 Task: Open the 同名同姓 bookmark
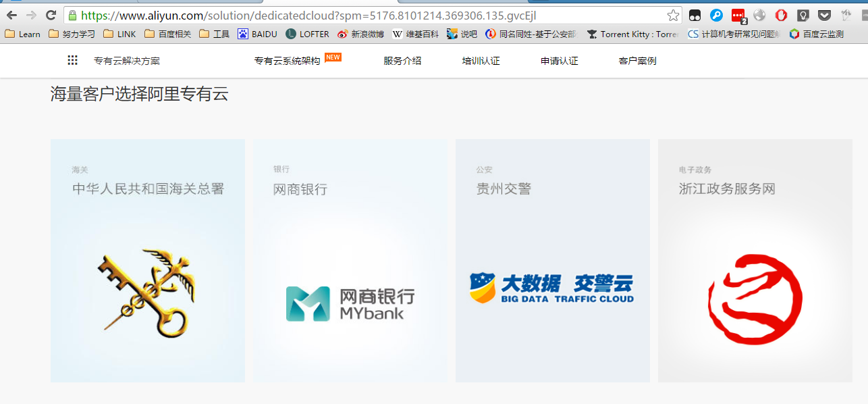click(532, 34)
